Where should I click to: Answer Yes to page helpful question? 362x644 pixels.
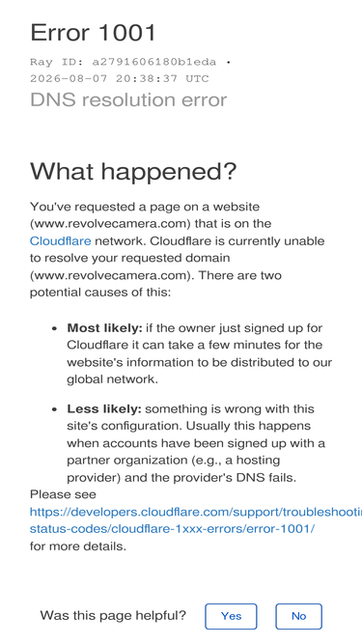point(231,616)
